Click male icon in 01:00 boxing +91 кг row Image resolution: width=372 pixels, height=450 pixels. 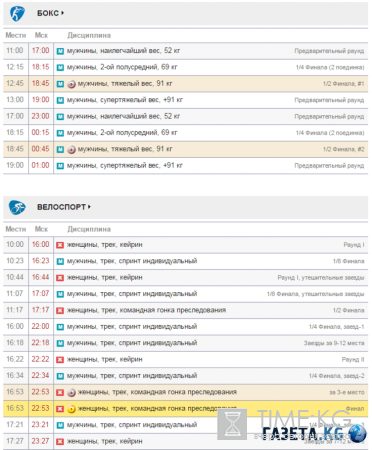tap(60, 166)
